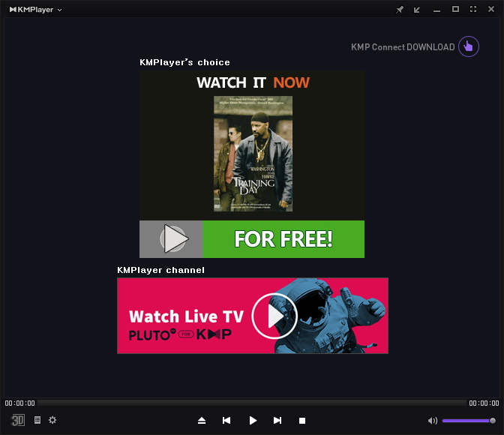Click the KMP Connect DOWNLOAD link
The width and height of the screenshot is (504, 435).
point(403,47)
